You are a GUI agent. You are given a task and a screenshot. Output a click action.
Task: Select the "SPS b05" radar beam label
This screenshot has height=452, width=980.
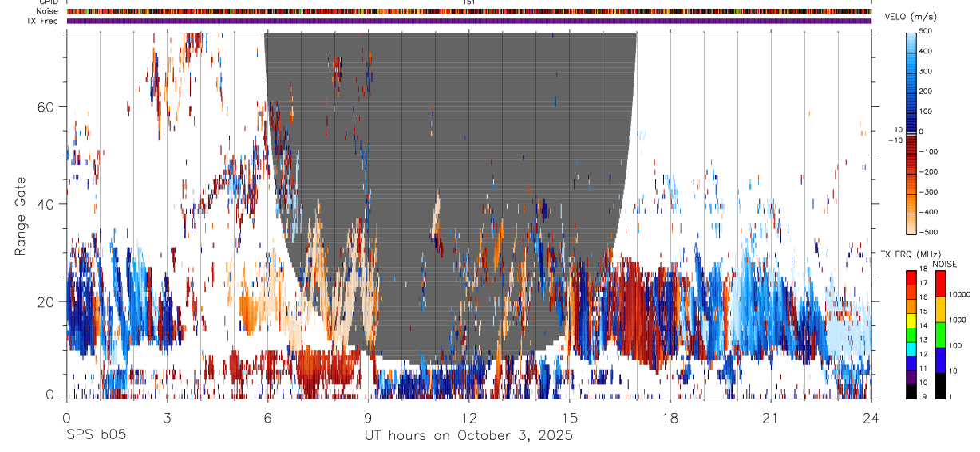click(x=96, y=436)
